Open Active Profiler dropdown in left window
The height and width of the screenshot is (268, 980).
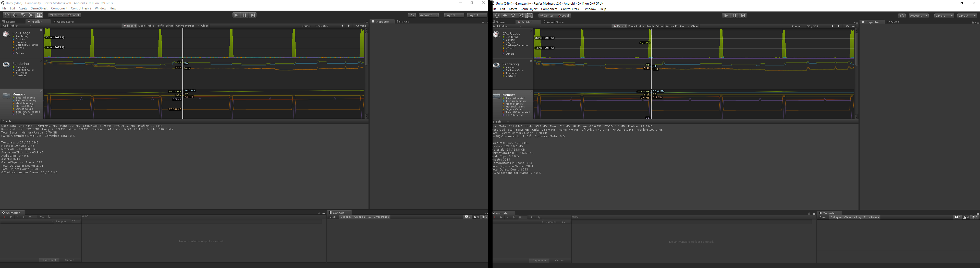[x=187, y=26]
